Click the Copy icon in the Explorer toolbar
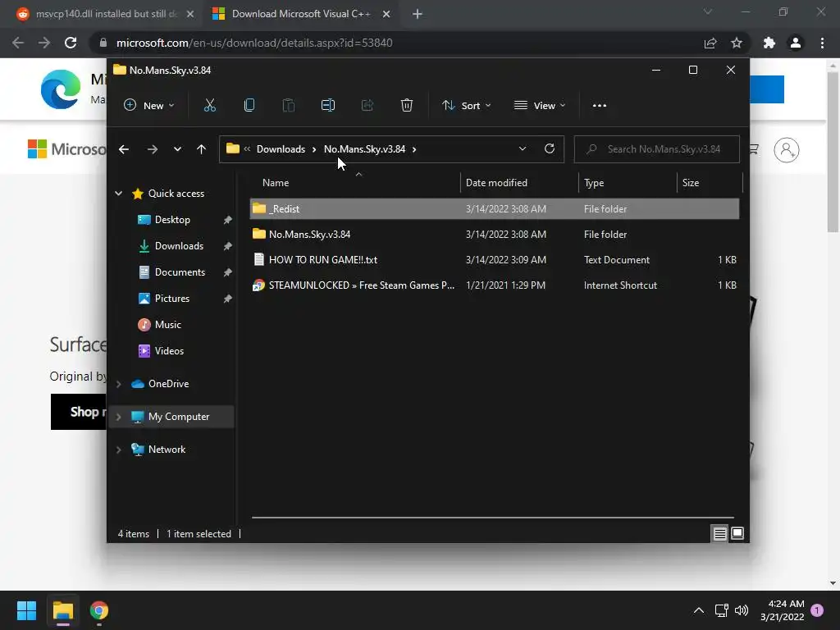 249,106
